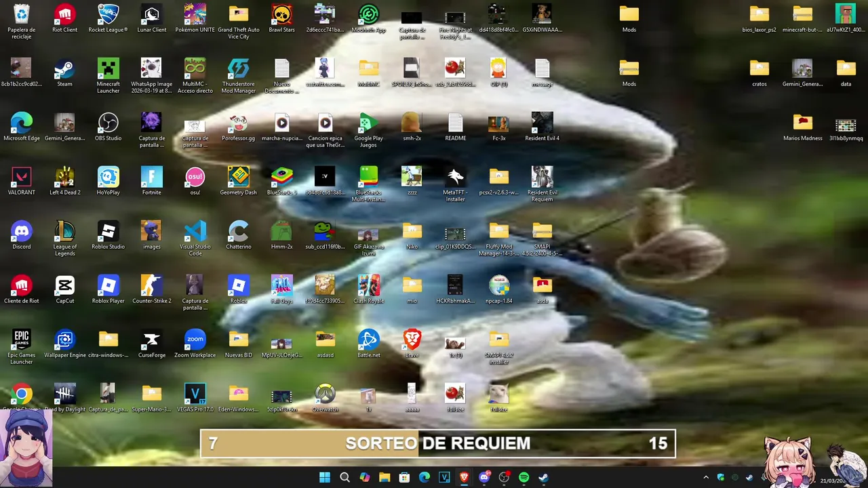
Task: Click the Geometry Dash desktop icon
Action: coord(238,181)
